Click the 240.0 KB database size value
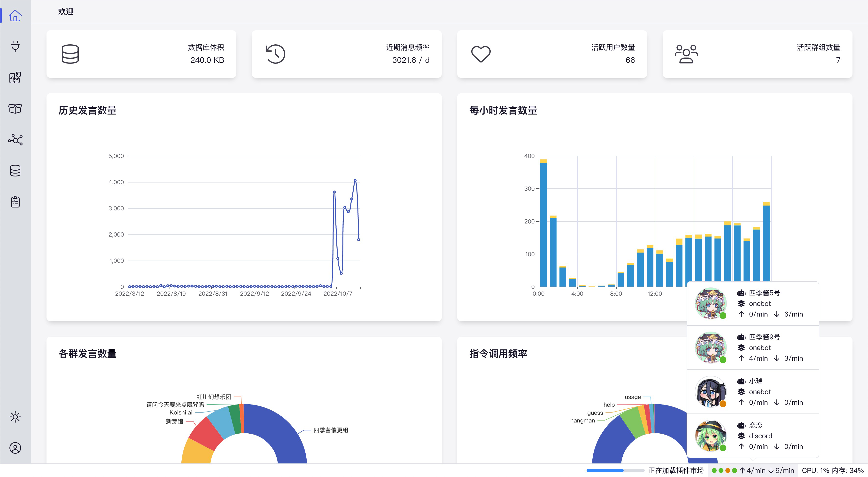 tap(207, 60)
